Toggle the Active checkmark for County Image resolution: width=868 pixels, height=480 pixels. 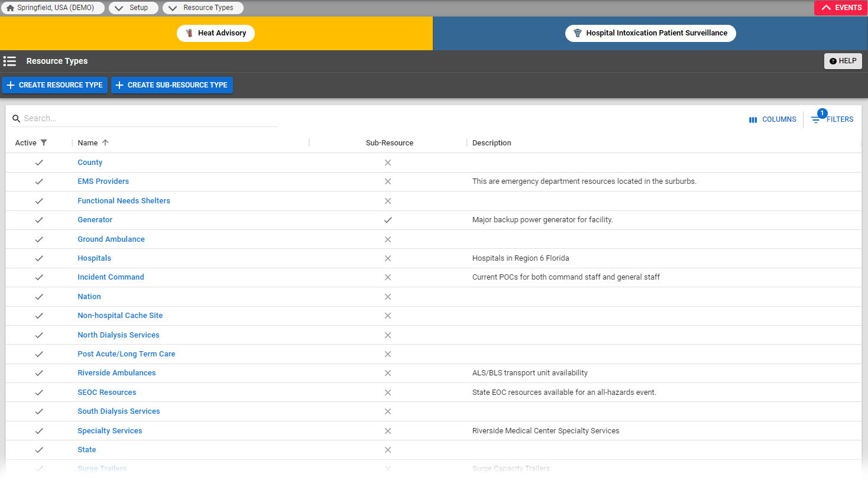click(39, 162)
